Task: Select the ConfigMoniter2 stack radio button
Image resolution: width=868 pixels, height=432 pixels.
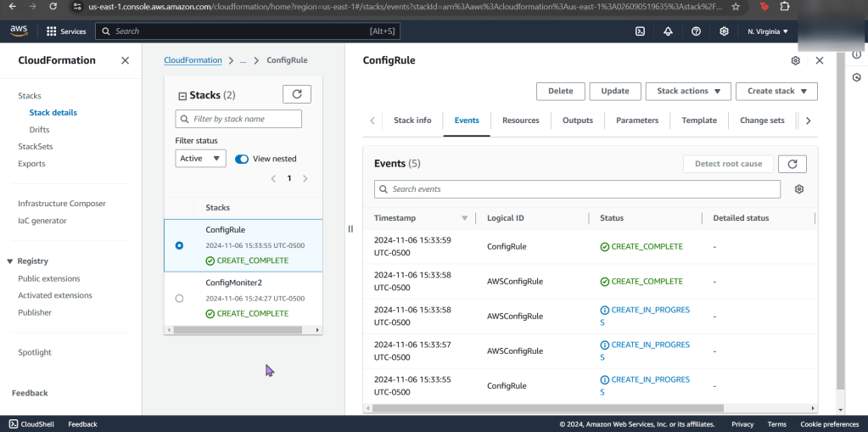Action: pos(179,298)
